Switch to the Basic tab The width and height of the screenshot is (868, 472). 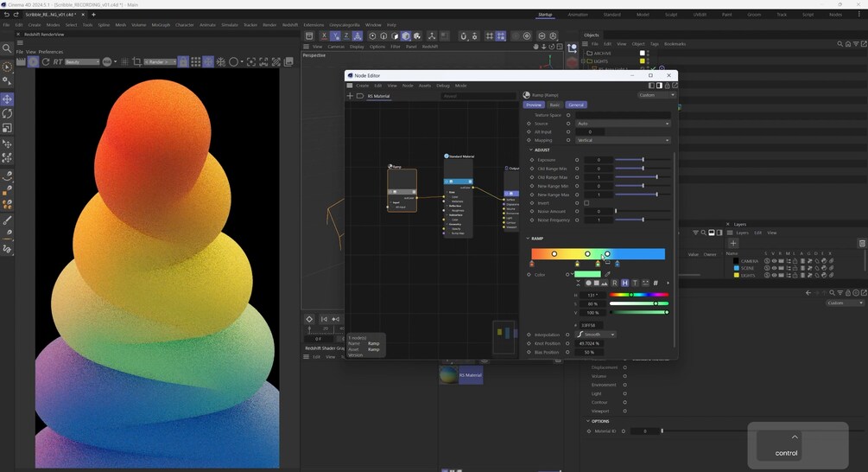point(554,105)
